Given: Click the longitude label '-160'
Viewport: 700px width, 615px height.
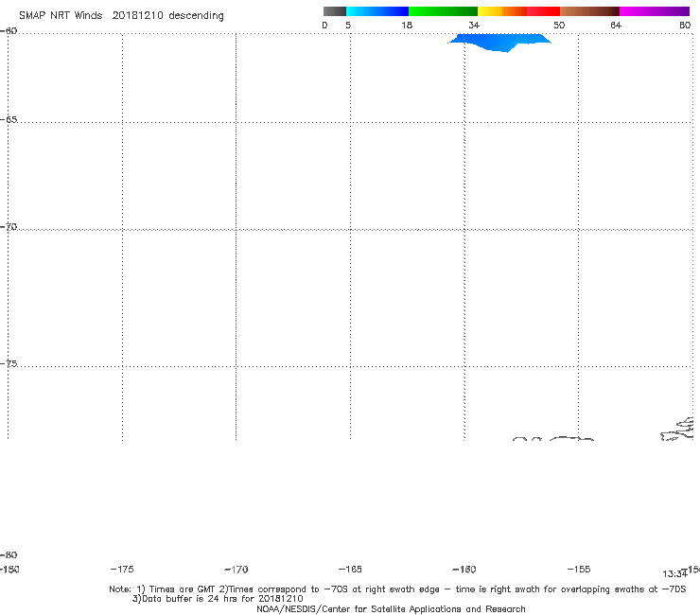Looking at the screenshot, I should [464, 570].
